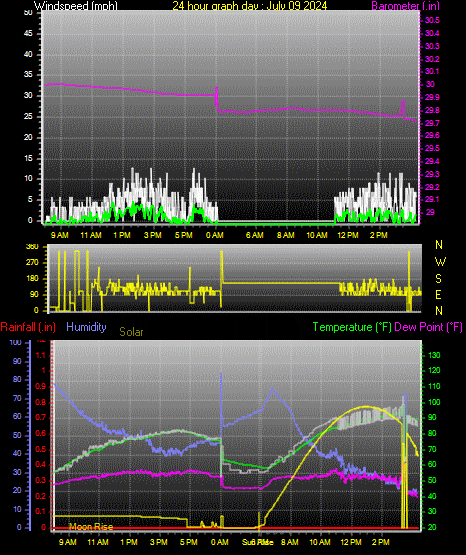Click the S compass label on direction graph
This screenshot has height=555, width=466.
click(438, 279)
